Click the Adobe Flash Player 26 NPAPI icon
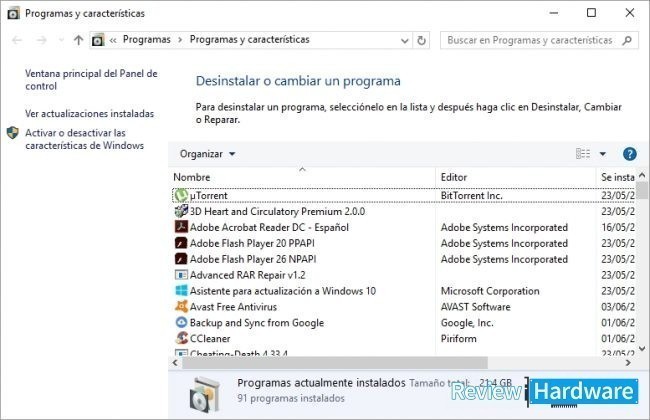Screen dimensions: 650x420 pyautogui.click(x=181, y=259)
